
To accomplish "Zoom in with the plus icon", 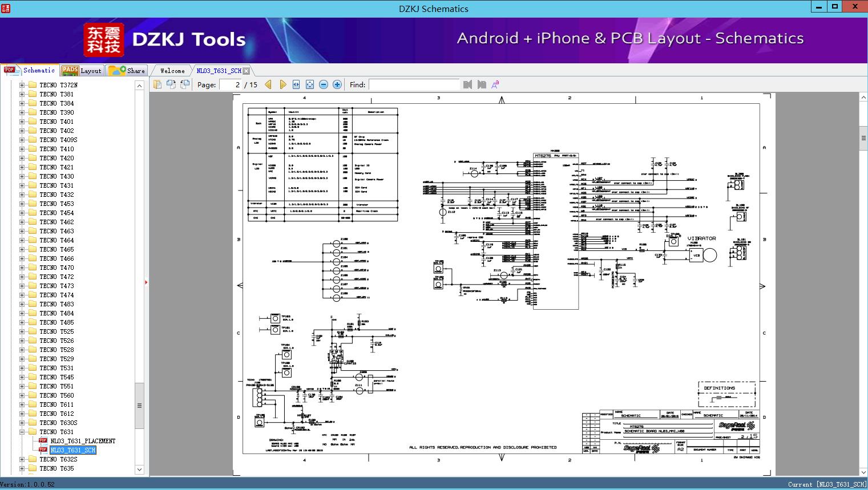I will pos(337,84).
